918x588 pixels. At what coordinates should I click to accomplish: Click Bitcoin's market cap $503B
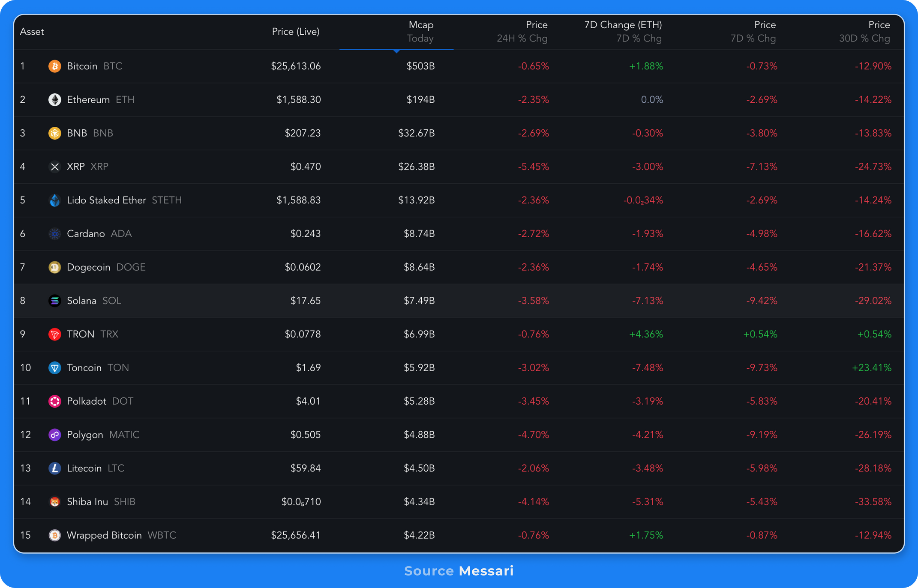tap(421, 66)
